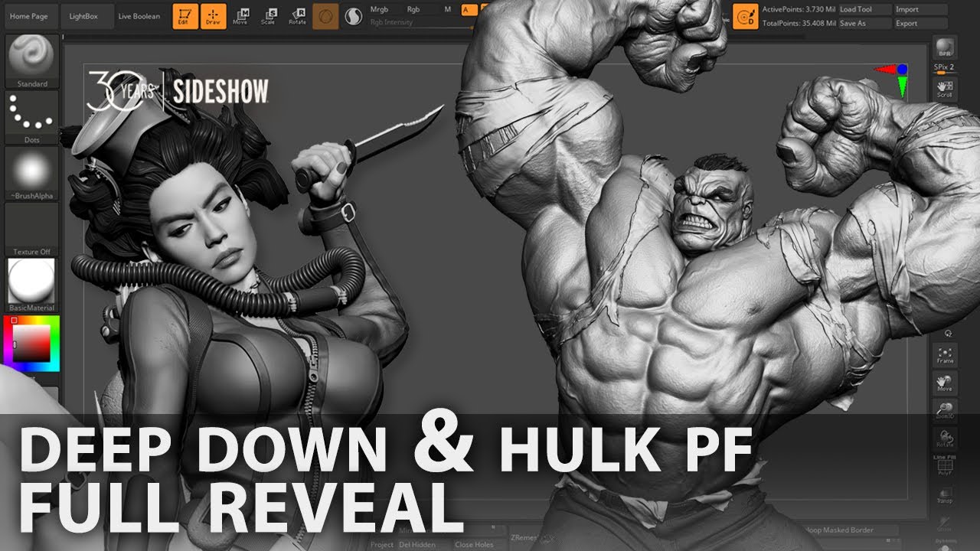
Task: Select the Move gizmo tool
Action: 240,16
